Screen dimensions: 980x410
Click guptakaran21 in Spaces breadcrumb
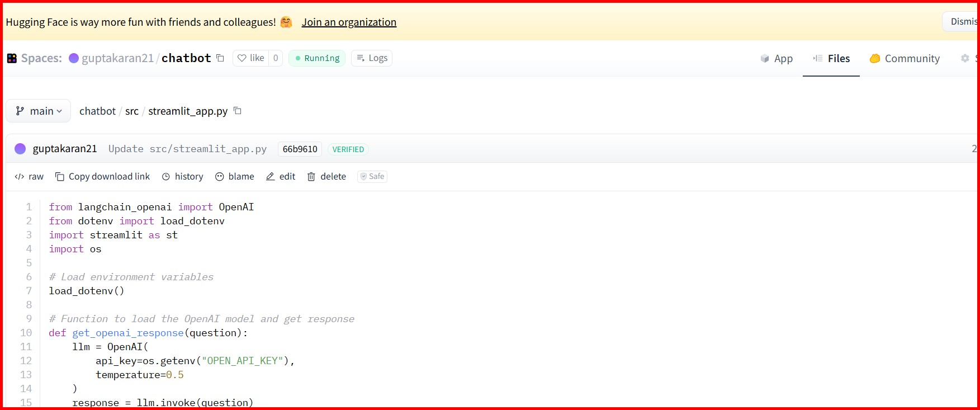pyautogui.click(x=117, y=58)
